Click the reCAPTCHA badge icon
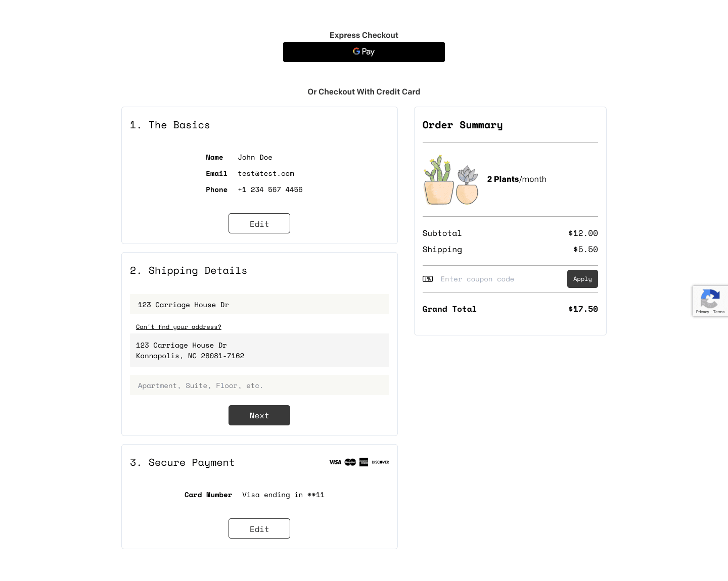728x581 pixels. (710, 299)
